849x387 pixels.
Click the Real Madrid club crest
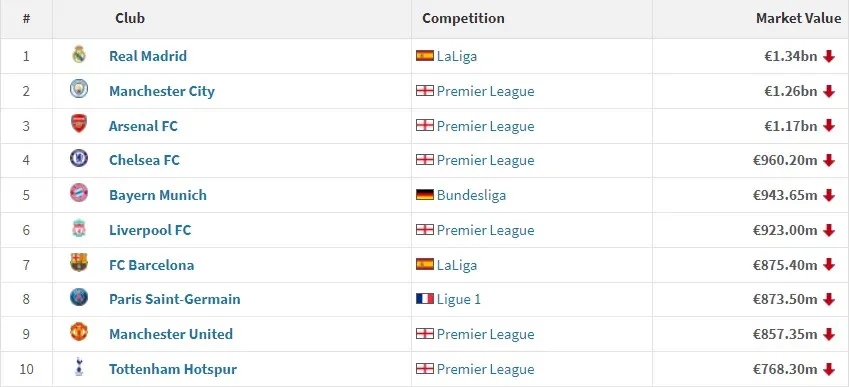(x=79, y=55)
